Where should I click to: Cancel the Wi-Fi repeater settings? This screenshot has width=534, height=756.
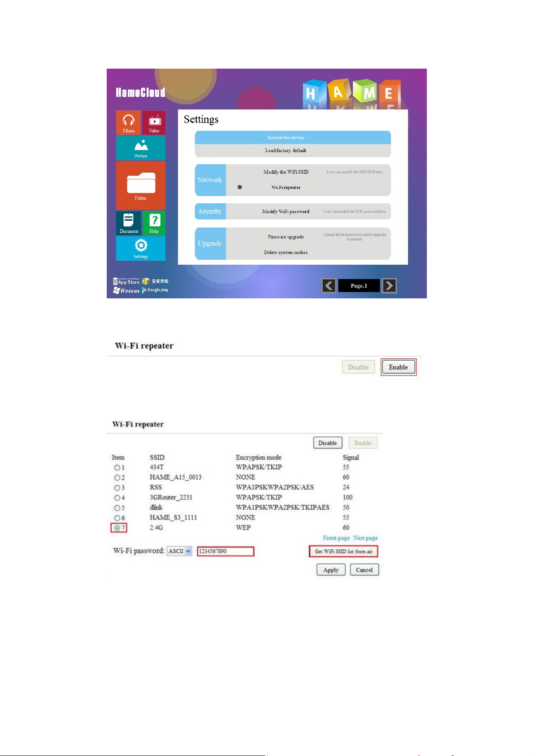click(x=365, y=570)
